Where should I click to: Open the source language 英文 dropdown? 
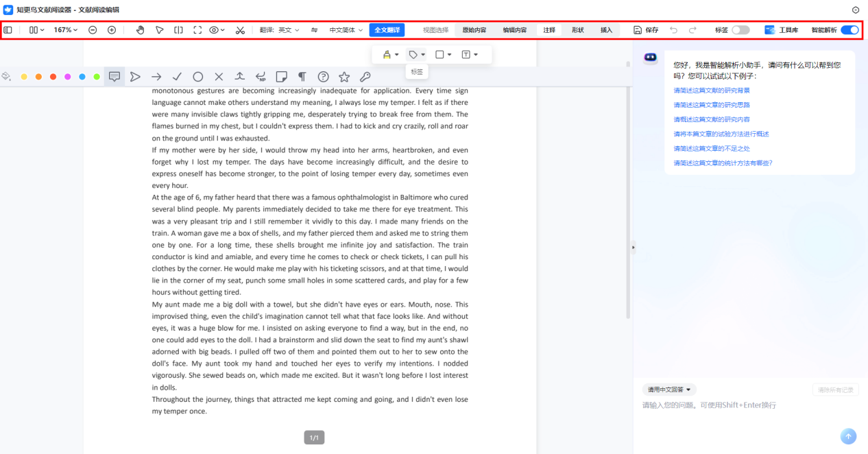[288, 30]
